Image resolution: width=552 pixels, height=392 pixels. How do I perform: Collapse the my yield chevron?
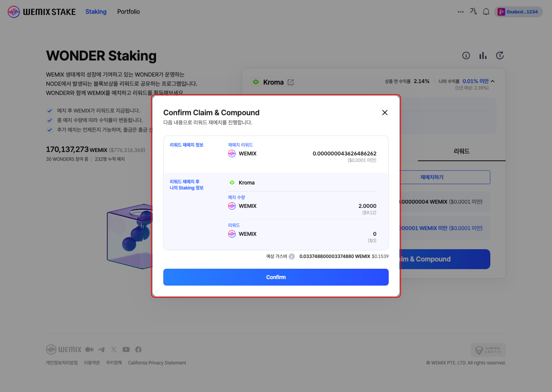493,81
